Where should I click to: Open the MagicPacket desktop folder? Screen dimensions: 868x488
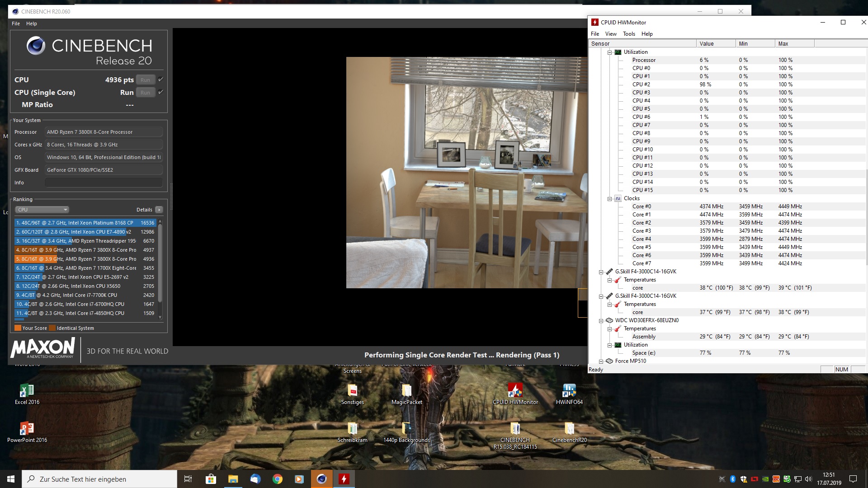pyautogui.click(x=406, y=391)
